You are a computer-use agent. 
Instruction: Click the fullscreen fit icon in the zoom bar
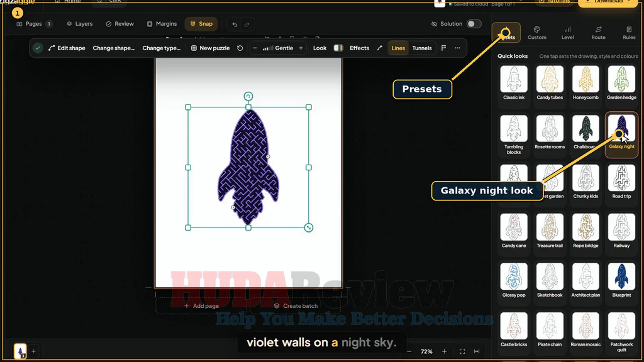point(462,351)
